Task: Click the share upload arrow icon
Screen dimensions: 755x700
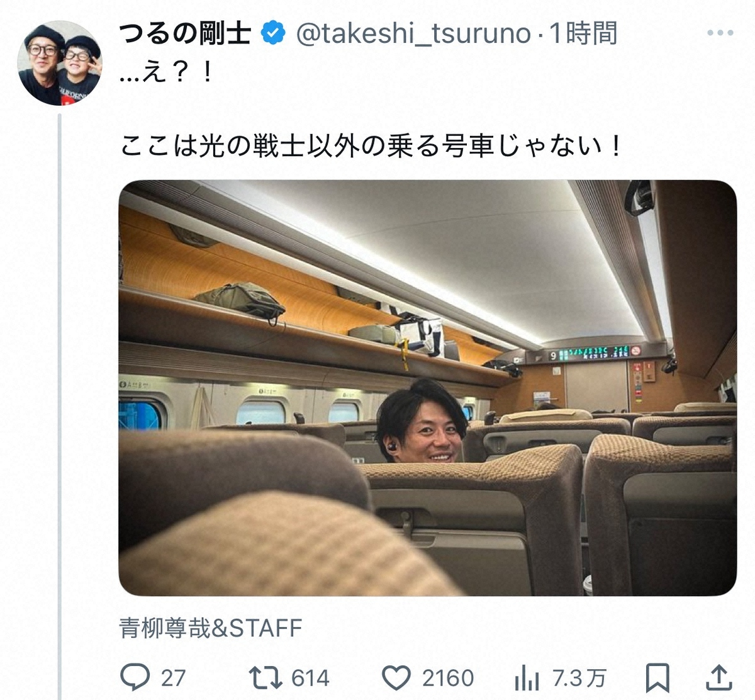Action: click(x=719, y=677)
